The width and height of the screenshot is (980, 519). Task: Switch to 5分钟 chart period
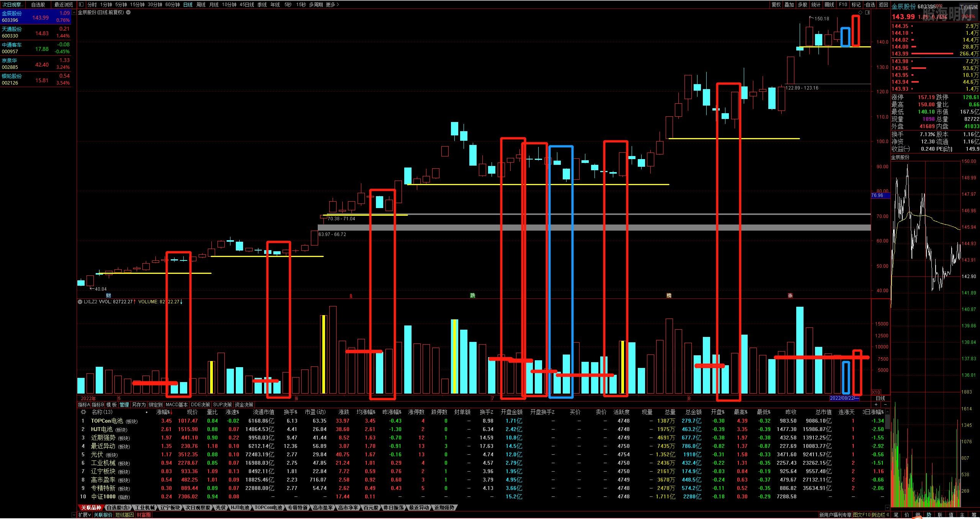(x=121, y=5)
